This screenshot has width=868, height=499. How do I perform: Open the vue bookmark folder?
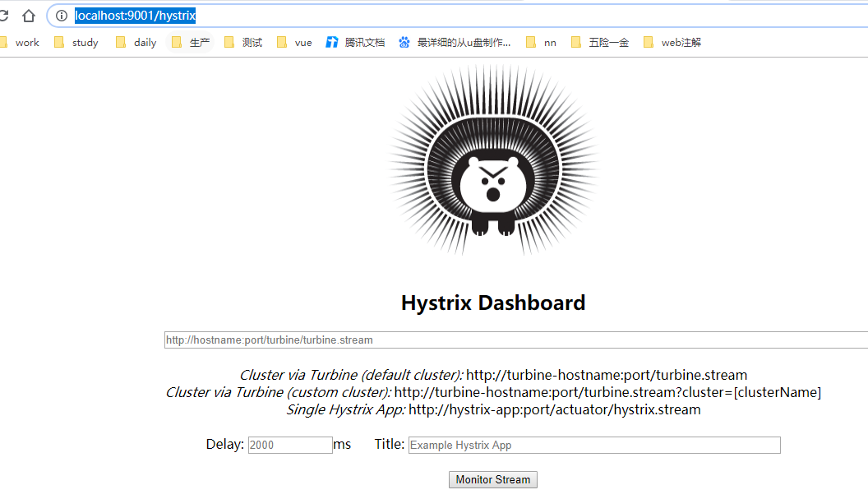294,43
